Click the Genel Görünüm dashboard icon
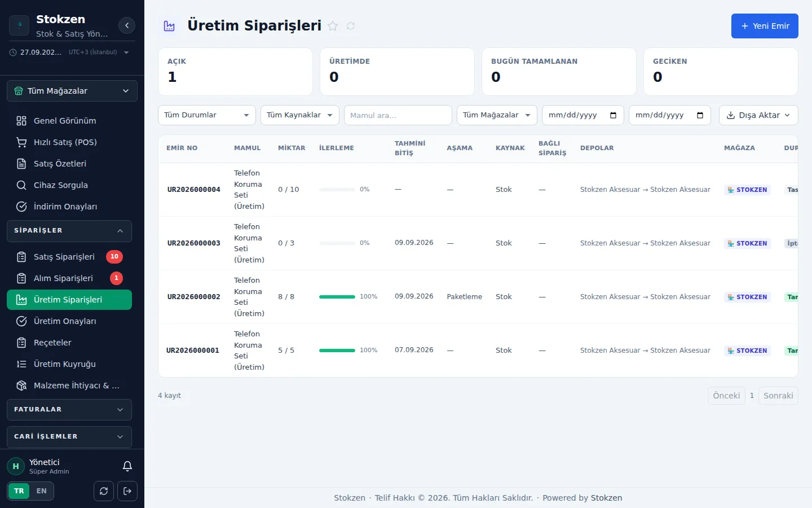The width and height of the screenshot is (812, 508). [x=21, y=121]
